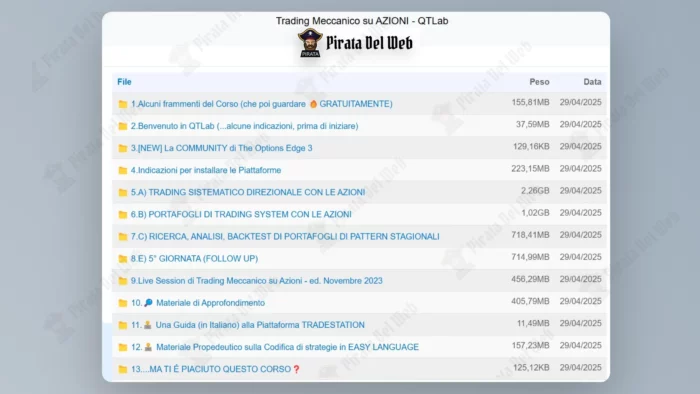Click the folder icon beside 13....MA TI È PIACIUTO

pos(123,369)
